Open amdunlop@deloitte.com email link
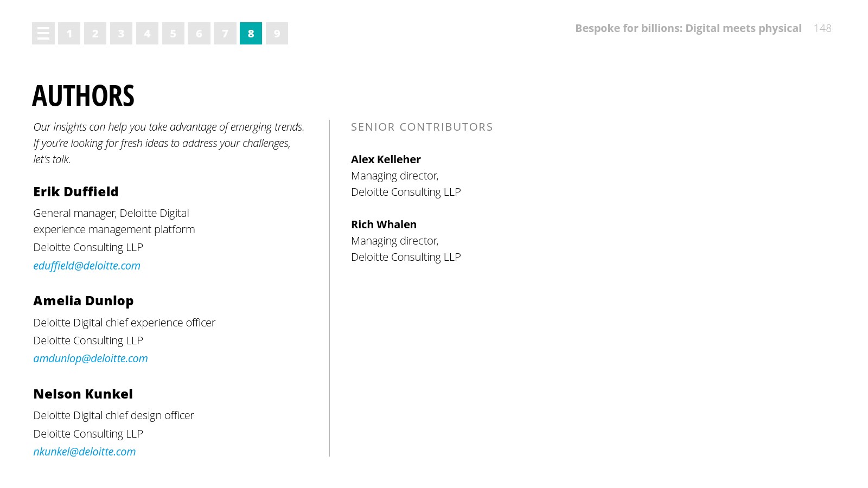Image resolution: width=868 pixels, height=488 pixels. click(91, 358)
